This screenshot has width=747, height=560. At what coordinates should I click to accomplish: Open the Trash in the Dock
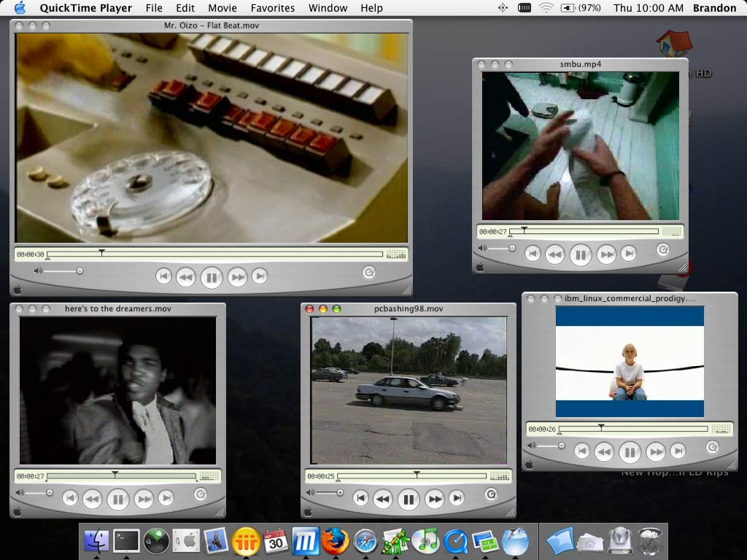pyautogui.click(x=651, y=542)
